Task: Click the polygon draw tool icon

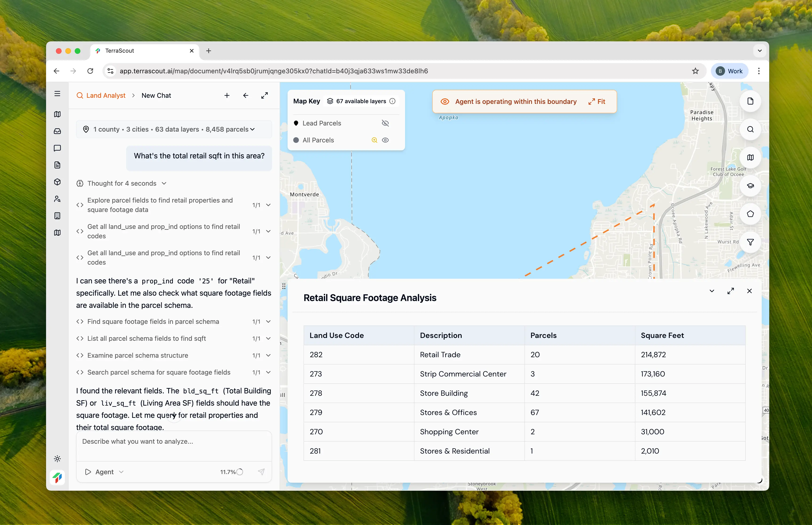Action: click(750, 214)
